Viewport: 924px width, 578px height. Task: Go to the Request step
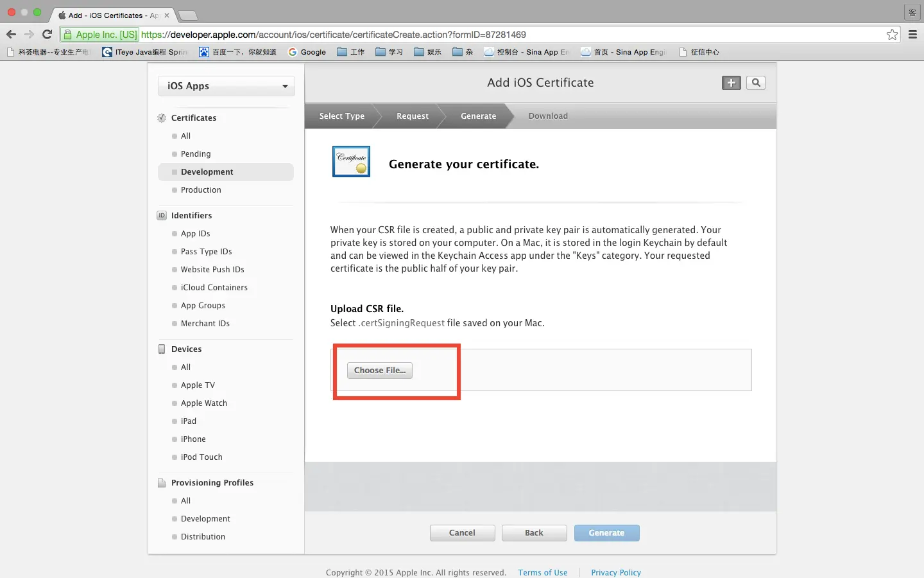click(412, 116)
